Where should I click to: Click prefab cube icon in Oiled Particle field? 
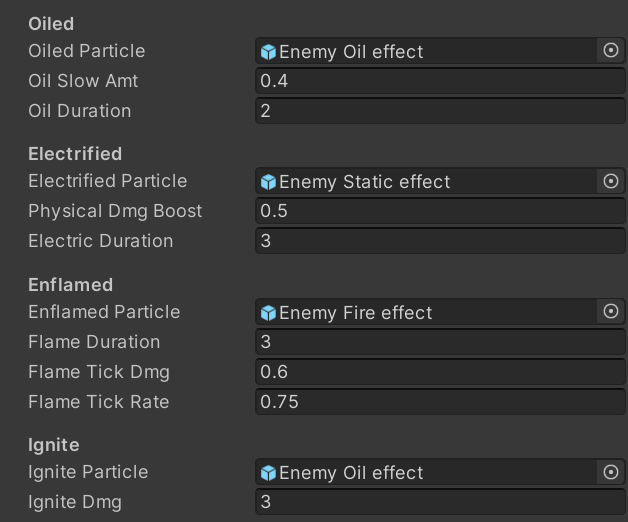pyautogui.click(x=268, y=52)
